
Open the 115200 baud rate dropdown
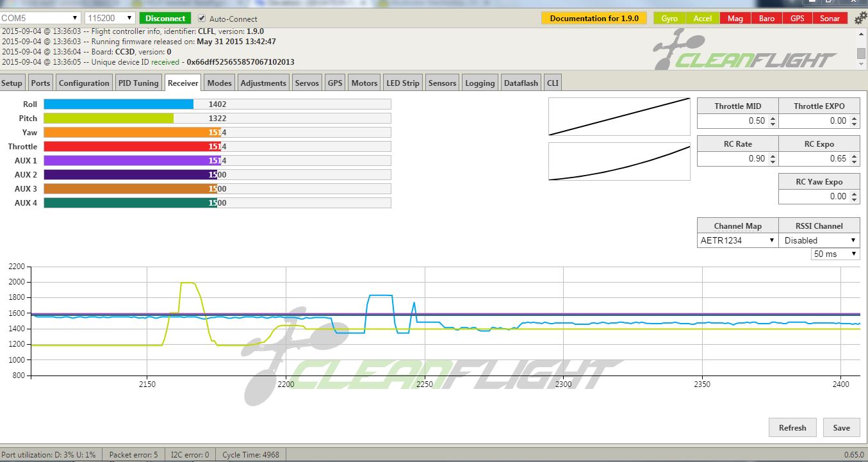coord(110,18)
